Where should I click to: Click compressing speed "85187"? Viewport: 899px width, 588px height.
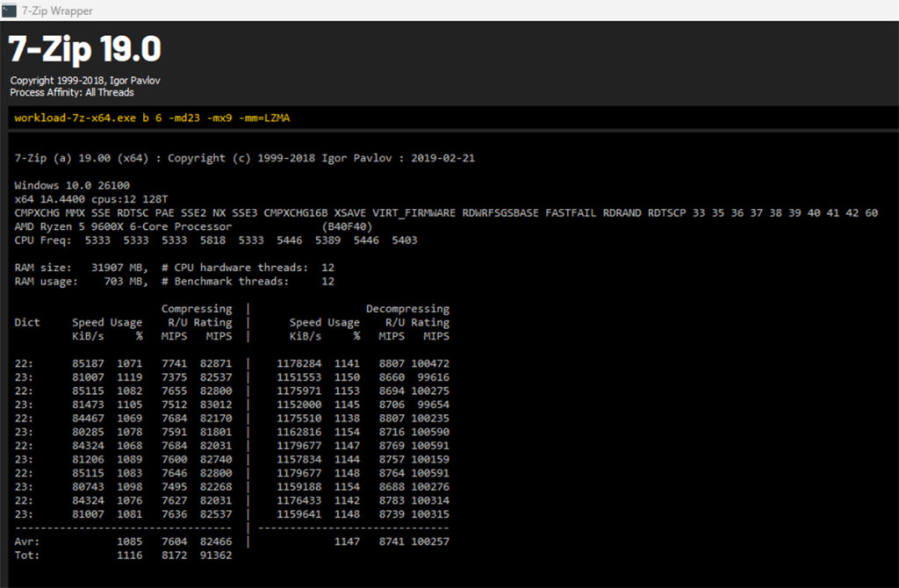(89, 363)
